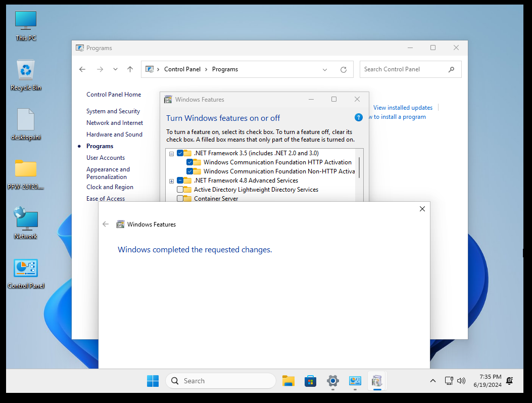Click the network icon in the system tray
532x403 pixels.
tap(449, 381)
